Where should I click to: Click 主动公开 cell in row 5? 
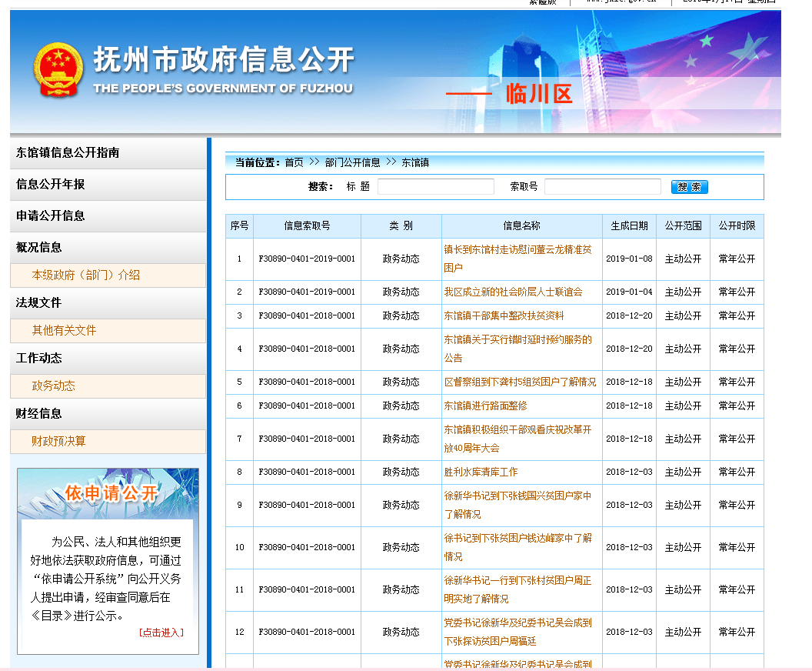pos(683,382)
